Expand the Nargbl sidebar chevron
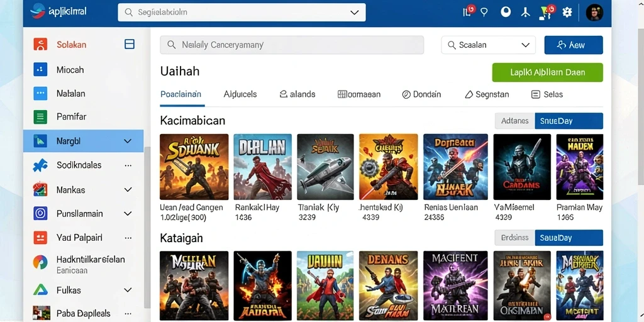This screenshot has height=322, width=644. (x=128, y=142)
